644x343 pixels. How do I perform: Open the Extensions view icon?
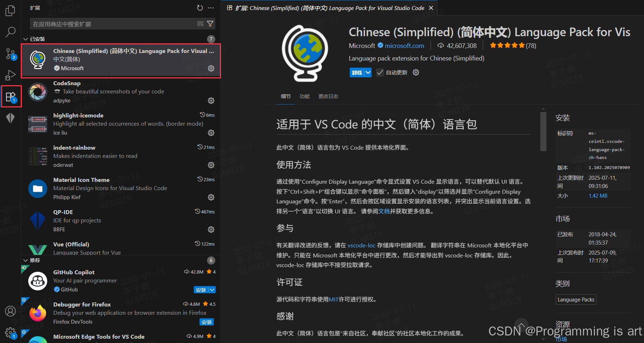coord(11,97)
